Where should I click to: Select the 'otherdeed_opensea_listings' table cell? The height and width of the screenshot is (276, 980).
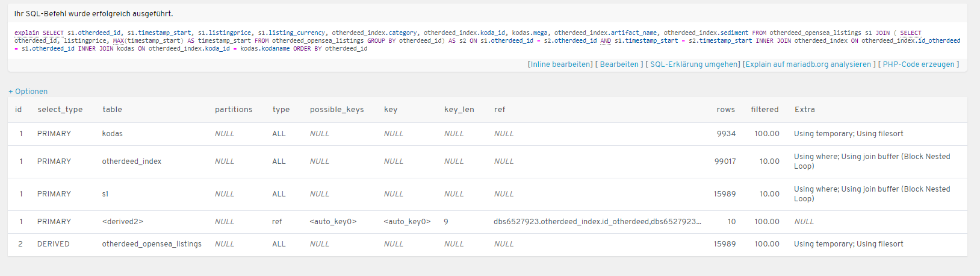[152, 244]
